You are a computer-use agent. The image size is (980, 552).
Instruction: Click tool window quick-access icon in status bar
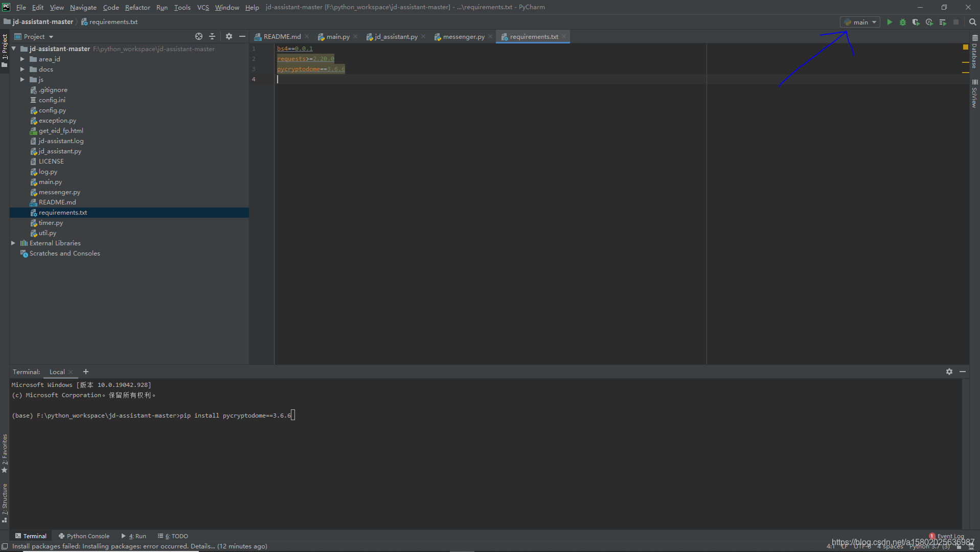pos(5,546)
